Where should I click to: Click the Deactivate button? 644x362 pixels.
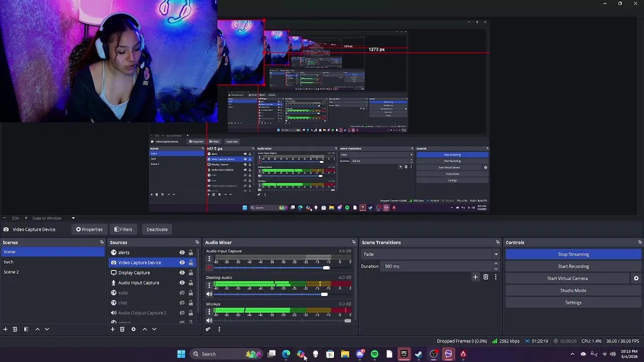pos(157,229)
